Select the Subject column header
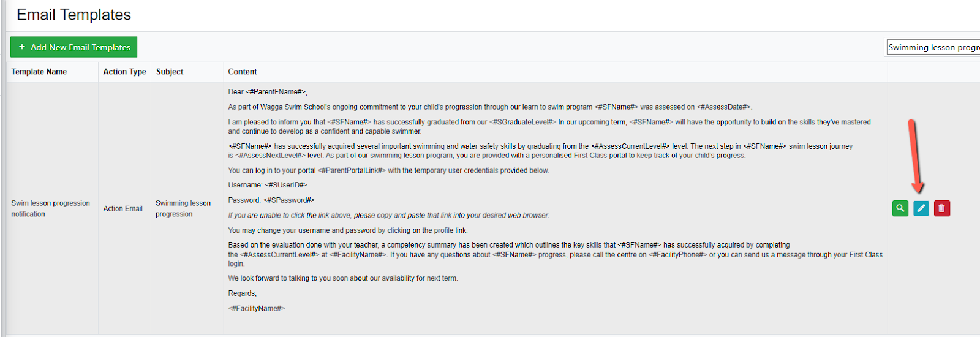The image size is (980, 337). (170, 72)
